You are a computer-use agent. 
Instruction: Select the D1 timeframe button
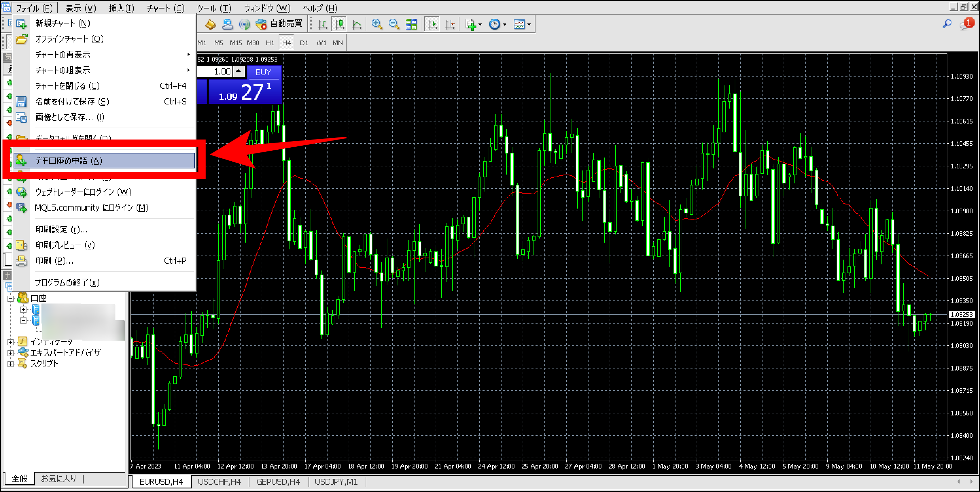303,43
